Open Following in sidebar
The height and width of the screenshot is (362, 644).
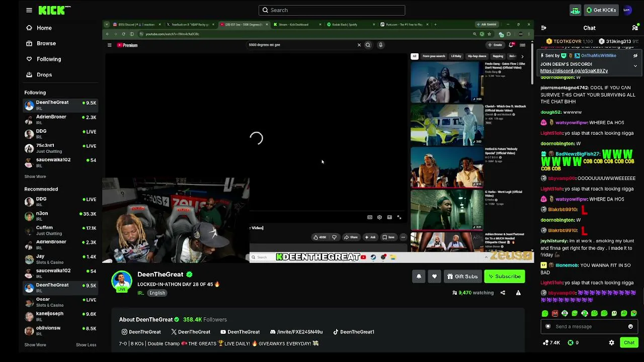click(x=49, y=59)
